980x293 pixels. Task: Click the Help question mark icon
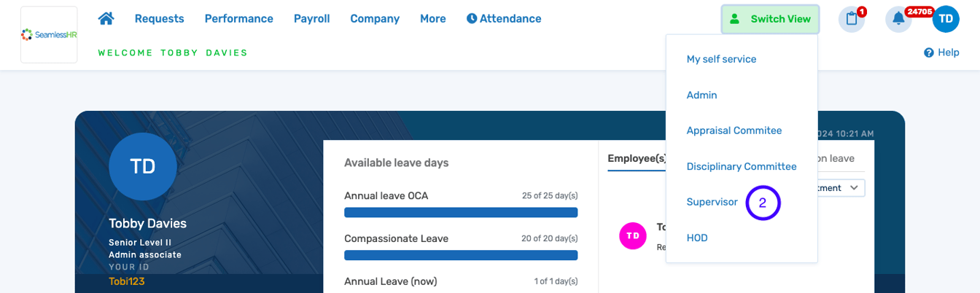929,52
